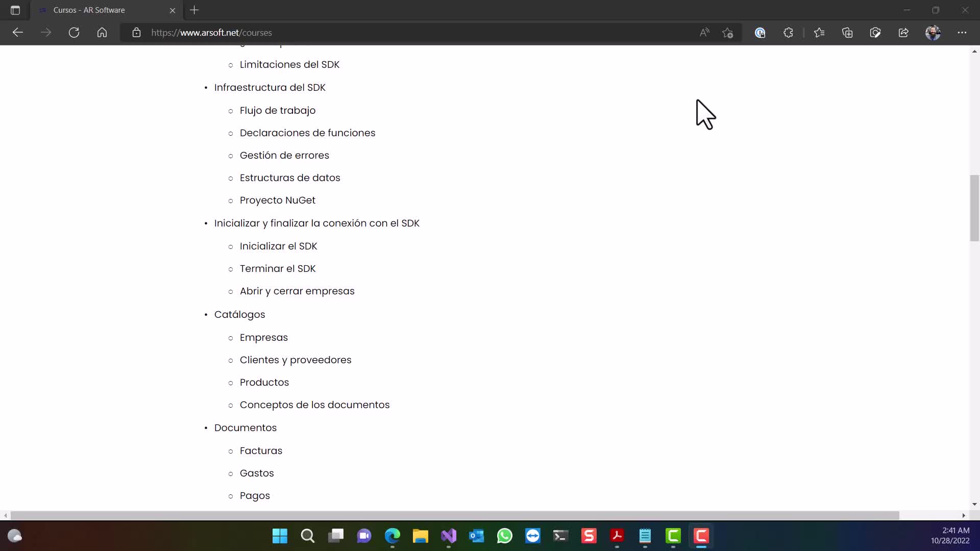Click the Share page icon
The width and height of the screenshot is (980, 551).
(903, 33)
